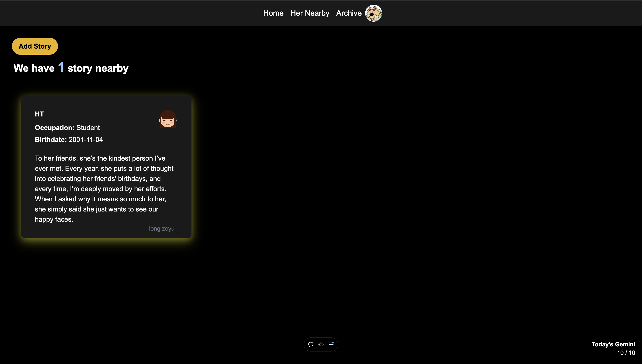The width and height of the screenshot is (642, 364).
Task: Click the 10 / 10 score text
Action: pos(626,353)
